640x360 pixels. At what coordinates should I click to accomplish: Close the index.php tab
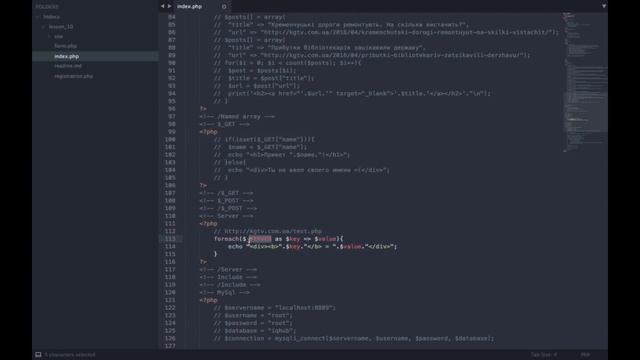coord(224,7)
